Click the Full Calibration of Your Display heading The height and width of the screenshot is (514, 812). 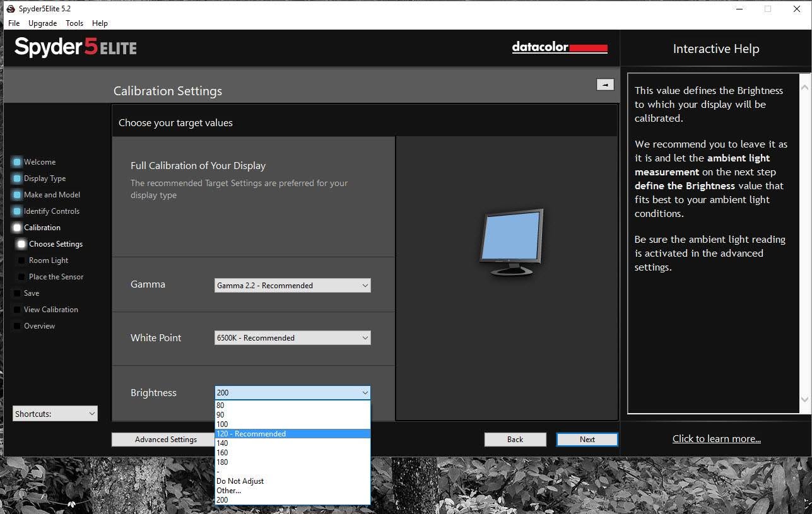click(x=198, y=166)
